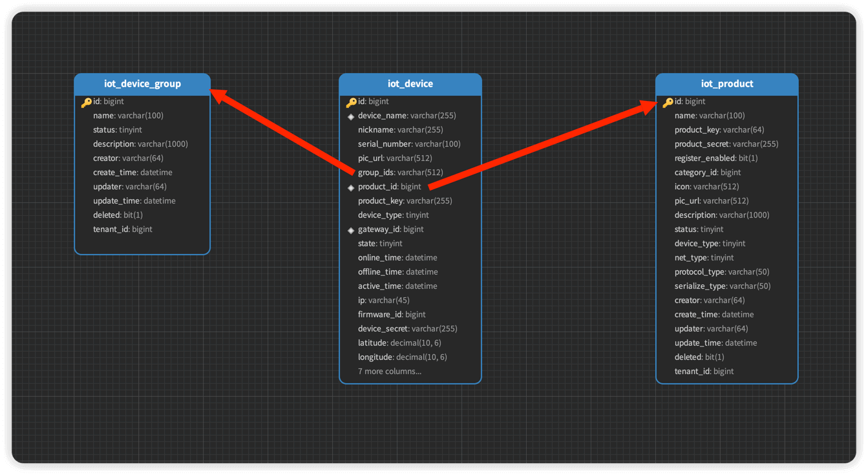Click the diamond index icon beside device_name
The image size is (868, 475).
click(351, 116)
